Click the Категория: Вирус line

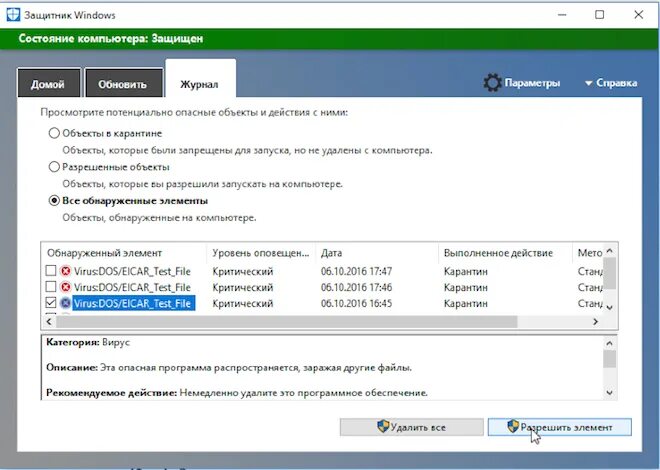pos(88,342)
